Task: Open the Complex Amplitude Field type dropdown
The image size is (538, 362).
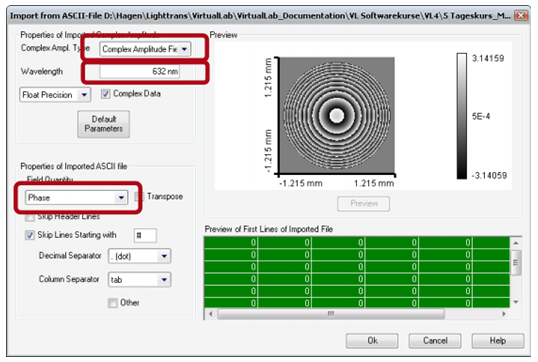Action: [145, 49]
